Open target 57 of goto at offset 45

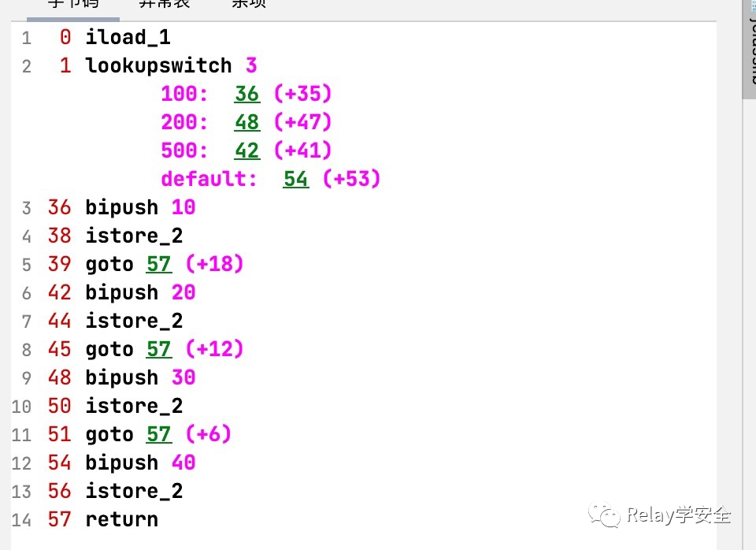click(x=159, y=349)
